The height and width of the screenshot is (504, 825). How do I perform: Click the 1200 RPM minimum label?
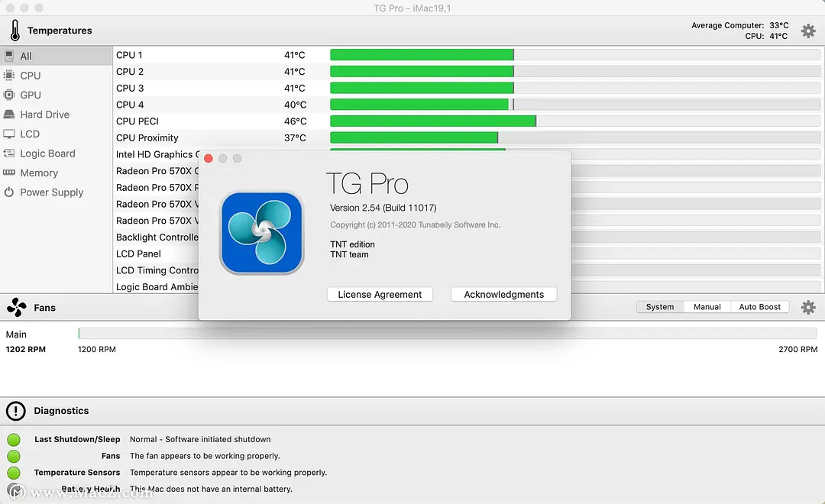97,349
